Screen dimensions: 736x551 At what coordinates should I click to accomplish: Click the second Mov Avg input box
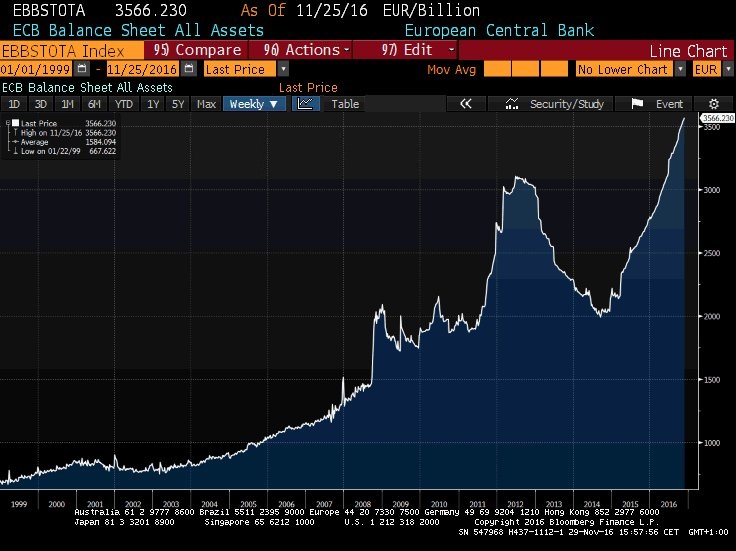point(525,69)
